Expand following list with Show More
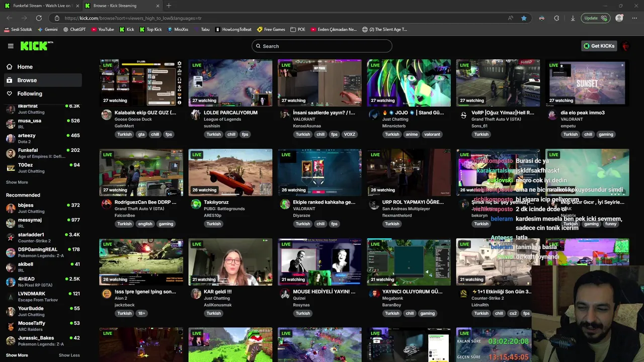The height and width of the screenshot is (362, 644). point(17,183)
